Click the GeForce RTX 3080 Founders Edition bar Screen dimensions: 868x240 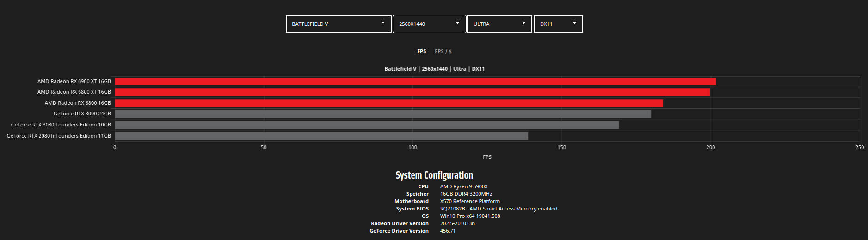(x=367, y=125)
